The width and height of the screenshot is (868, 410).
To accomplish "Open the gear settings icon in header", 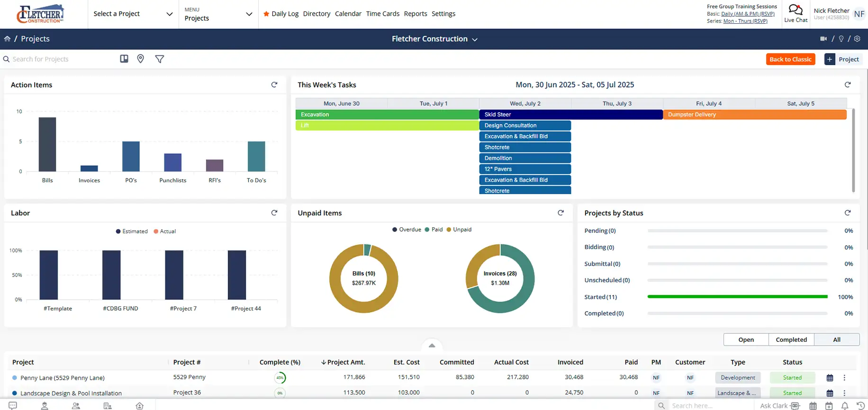I will click(x=857, y=39).
